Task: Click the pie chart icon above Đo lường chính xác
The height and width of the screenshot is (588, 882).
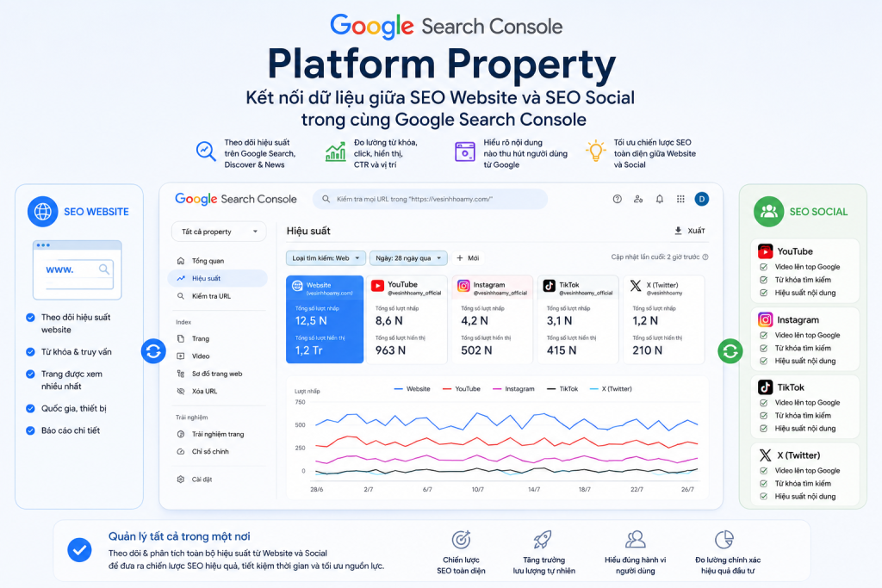Action: click(x=724, y=540)
